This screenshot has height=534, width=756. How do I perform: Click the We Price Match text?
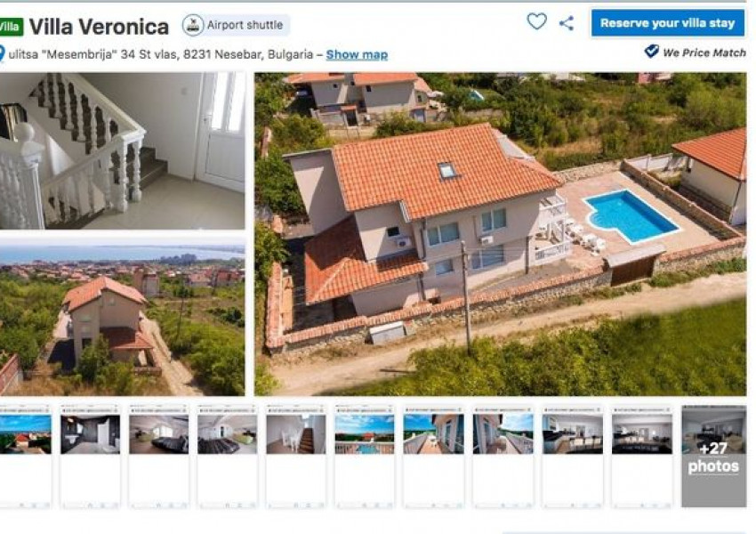click(x=704, y=53)
